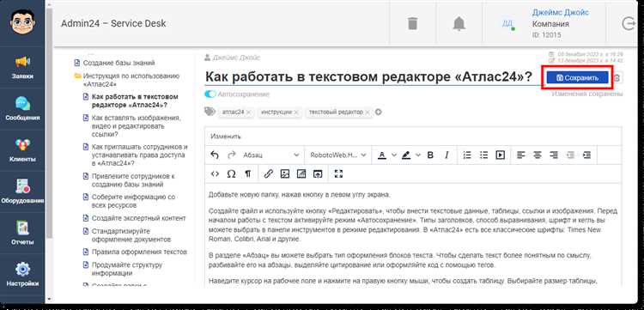Open Как вставлять изображения, видео article
Screen dimensions: 644x310
tap(136, 125)
